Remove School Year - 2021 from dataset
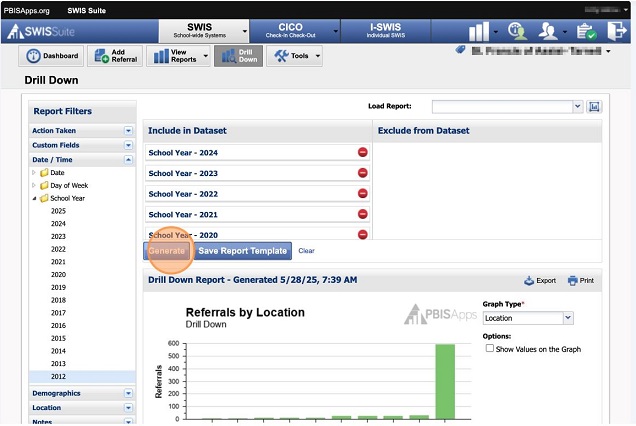 click(363, 214)
